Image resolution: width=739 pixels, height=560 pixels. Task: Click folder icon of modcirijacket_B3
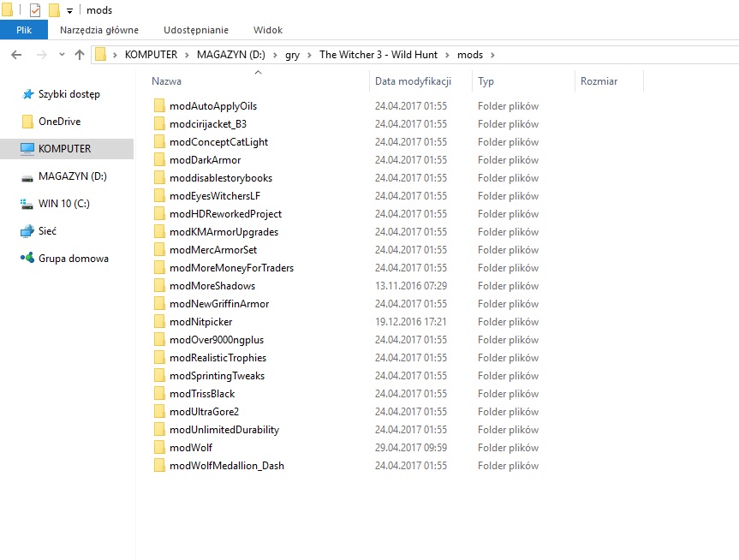pos(159,123)
